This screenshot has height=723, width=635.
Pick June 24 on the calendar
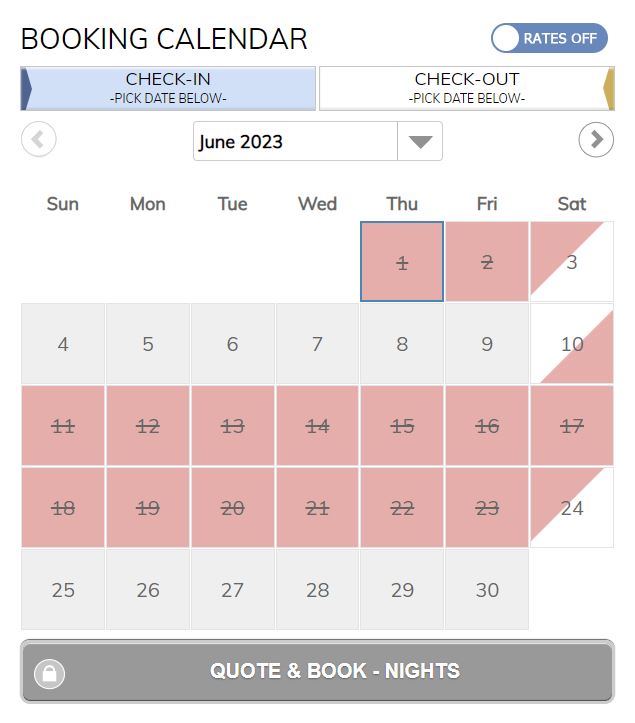572,508
